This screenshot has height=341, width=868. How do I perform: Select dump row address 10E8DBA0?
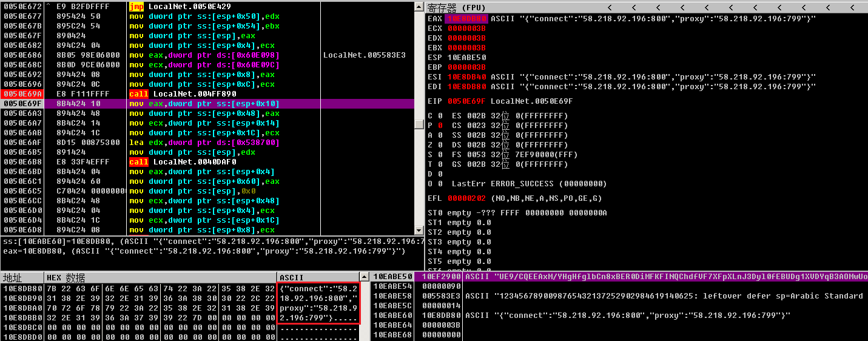click(x=22, y=308)
